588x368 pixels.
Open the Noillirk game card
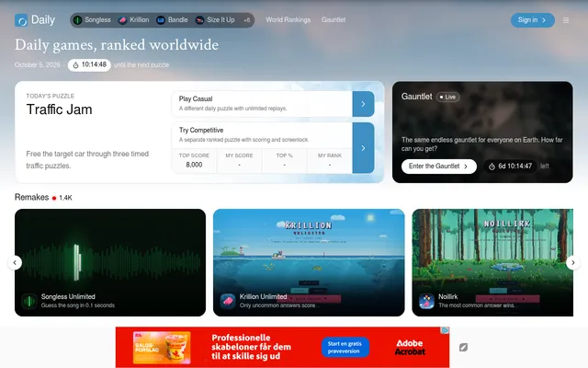tap(492, 262)
